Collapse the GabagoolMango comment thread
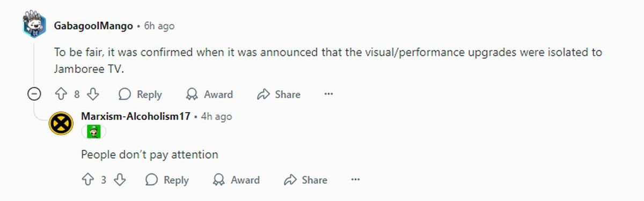 pos(34,94)
